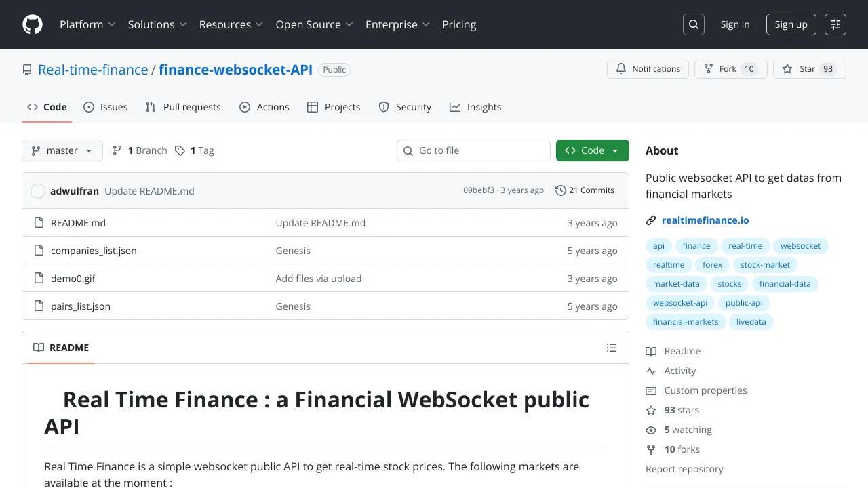Click the Activity pulse icon
Viewport: 868px width, 488px height.
coord(651,371)
